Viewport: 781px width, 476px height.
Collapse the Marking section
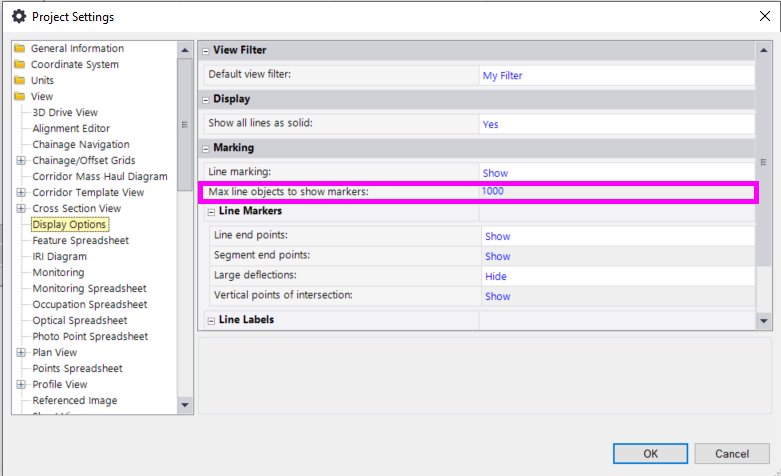pos(205,148)
